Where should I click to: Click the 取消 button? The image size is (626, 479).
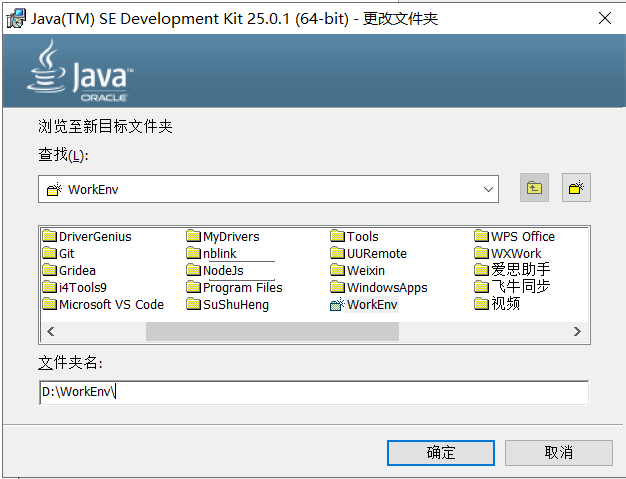pos(558,452)
